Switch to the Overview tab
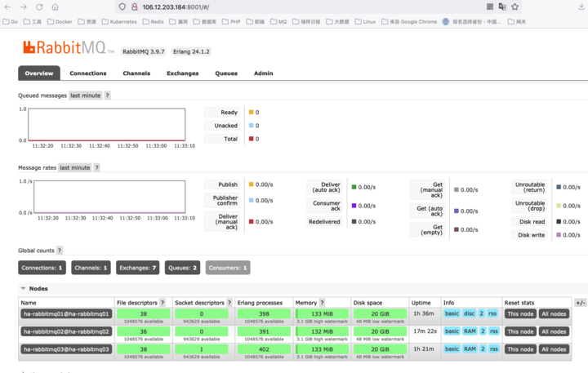Screen dimensions: 588x373 [x=39, y=73]
